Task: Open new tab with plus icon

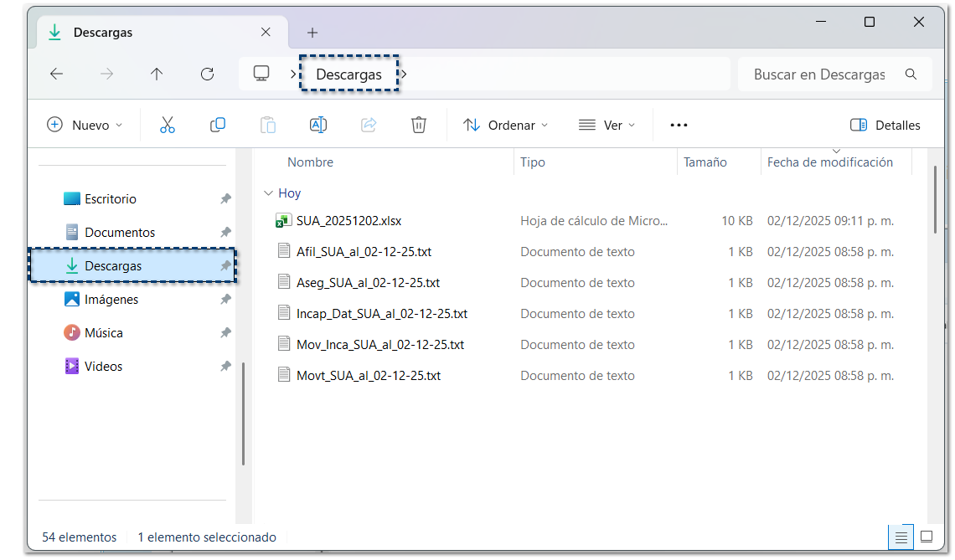Action: click(x=312, y=33)
